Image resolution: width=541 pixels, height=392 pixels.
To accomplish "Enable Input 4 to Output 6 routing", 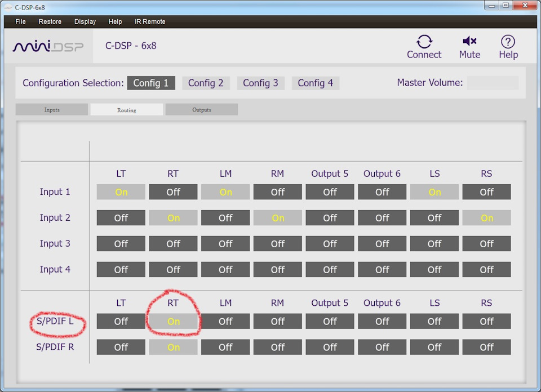I will [x=382, y=269].
